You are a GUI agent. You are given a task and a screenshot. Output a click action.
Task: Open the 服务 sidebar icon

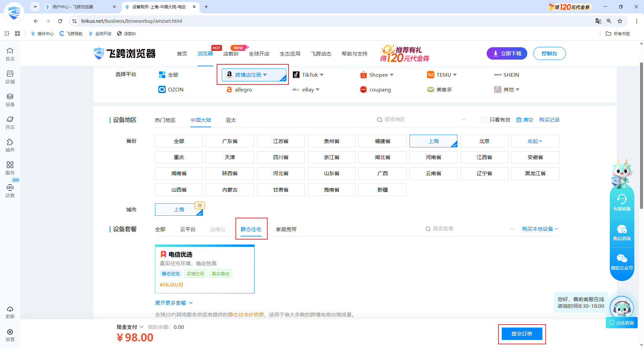(x=10, y=168)
